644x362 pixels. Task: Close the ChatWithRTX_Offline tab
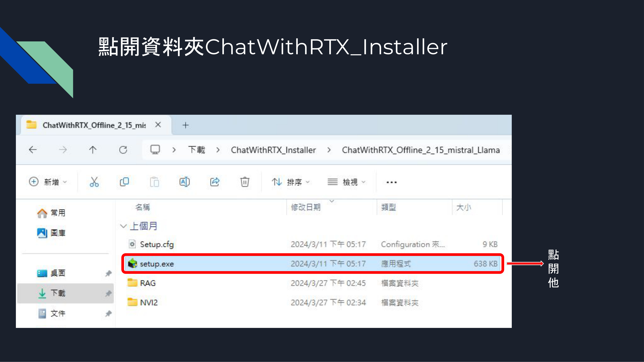[x=158, y=125]
